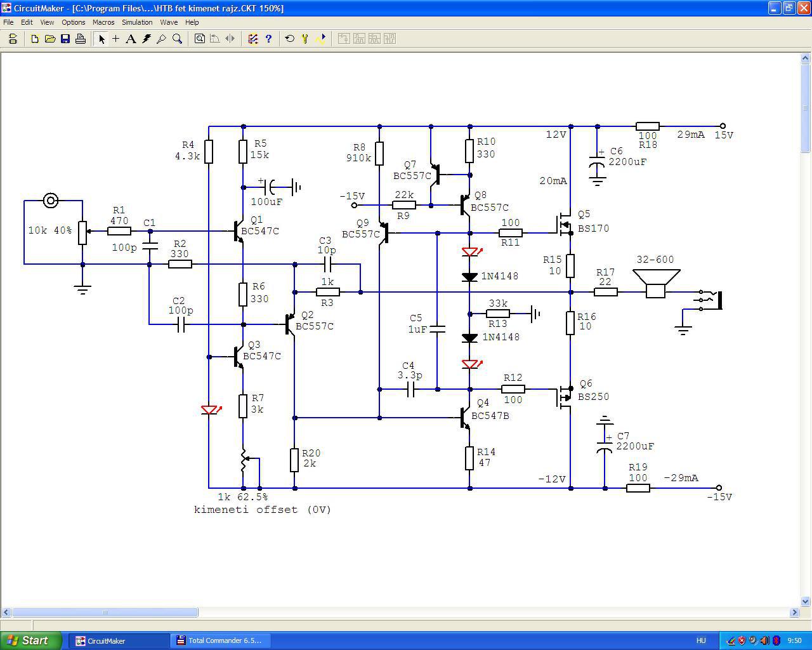The width and height of the screenshot is (812, 650).
Task: Click the vertical scrollbar down arrow
Action: 806,601
